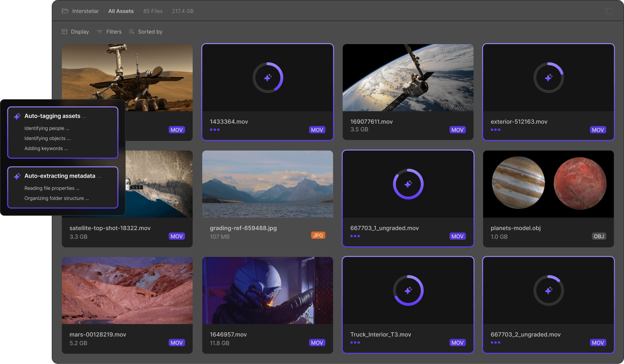
Task: Select the All Assets breadcrumb
Action: [121, 11]
